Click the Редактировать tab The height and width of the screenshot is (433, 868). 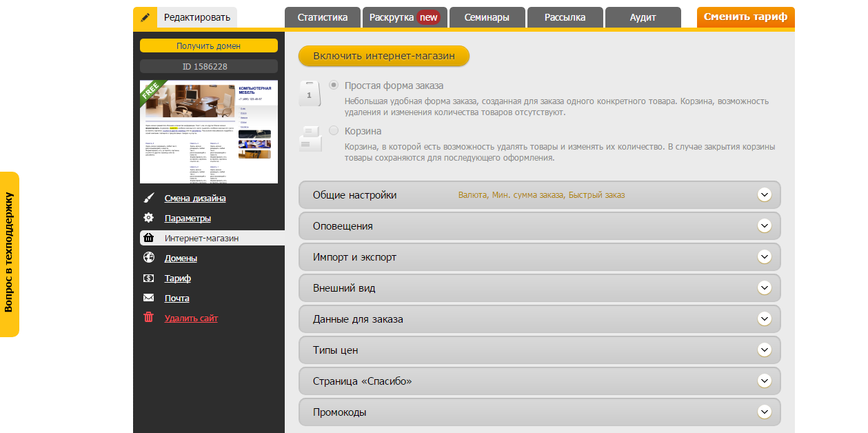click(196, 17)
